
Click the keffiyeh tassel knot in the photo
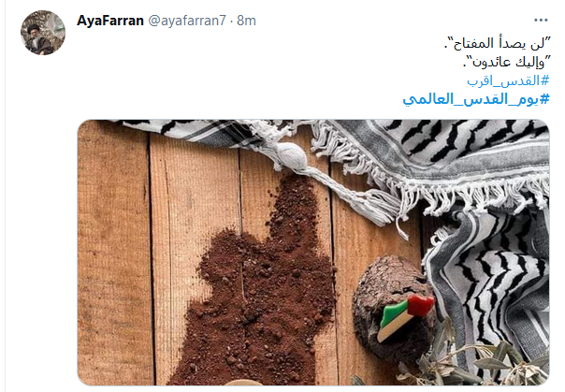pyautogui.click(x=293, y=156)
